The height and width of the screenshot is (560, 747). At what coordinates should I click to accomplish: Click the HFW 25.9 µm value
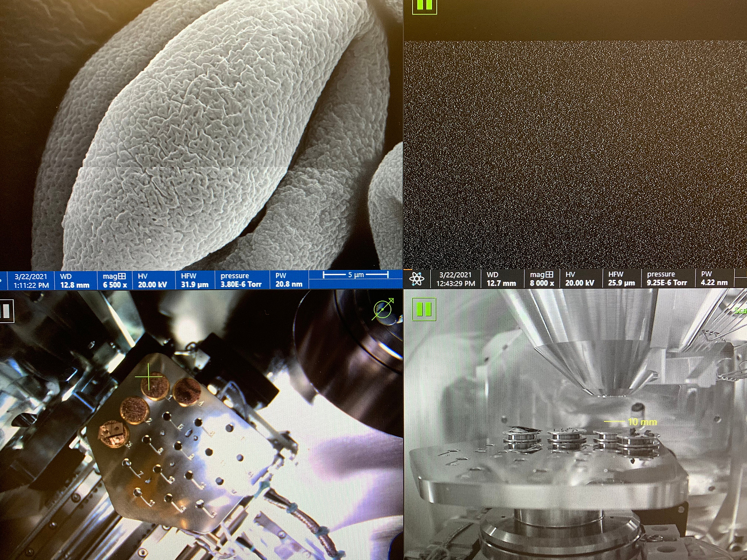(621, 283)
